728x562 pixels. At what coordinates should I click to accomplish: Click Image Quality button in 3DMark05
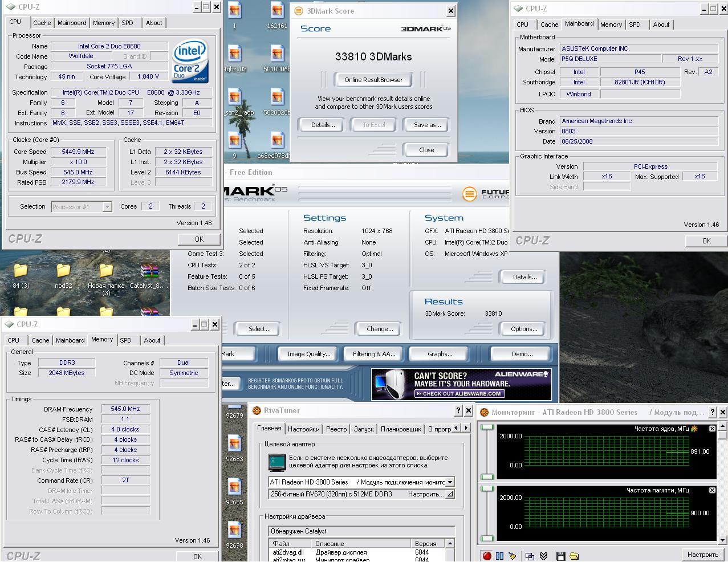coord(309,354)
